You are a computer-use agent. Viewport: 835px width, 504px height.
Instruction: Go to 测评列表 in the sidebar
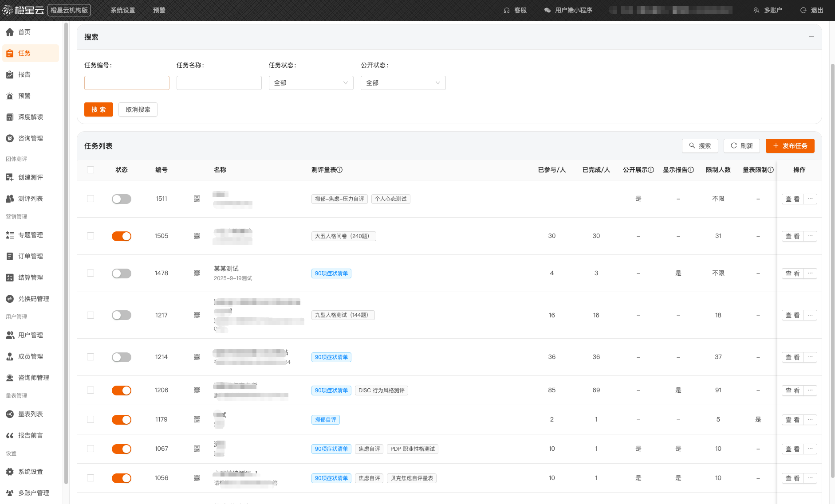click(x=30, y=199)
